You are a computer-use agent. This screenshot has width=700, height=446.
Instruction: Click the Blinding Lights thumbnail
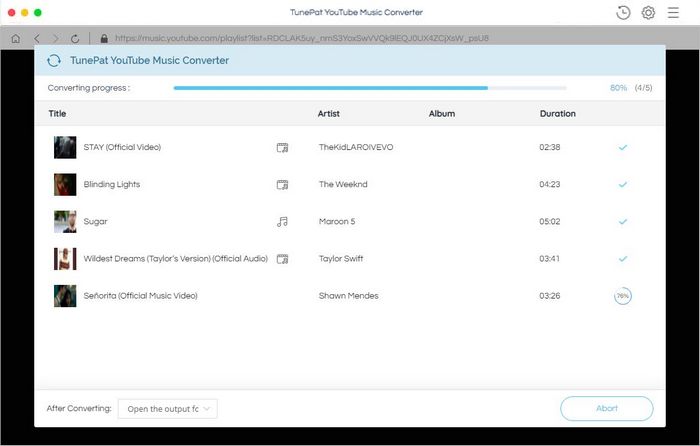point(65,184)
